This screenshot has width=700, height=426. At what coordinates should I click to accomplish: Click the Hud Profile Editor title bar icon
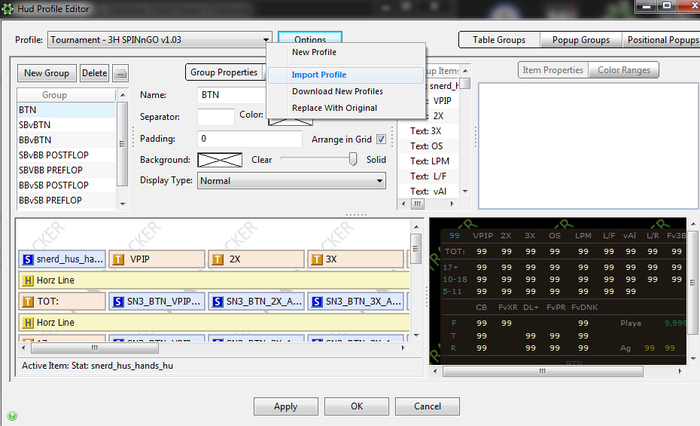(x=8, y=8)
